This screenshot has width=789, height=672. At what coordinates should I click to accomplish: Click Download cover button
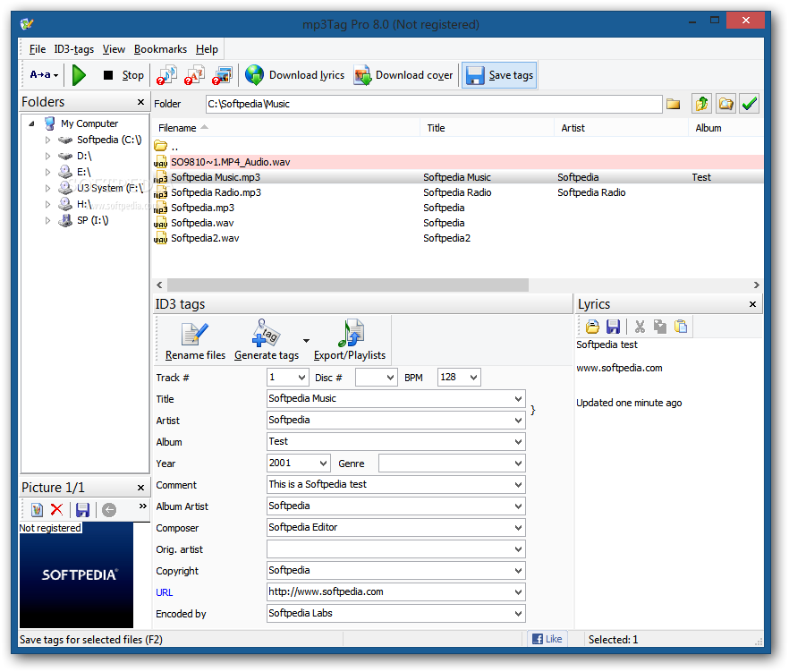tap(403, 75)
